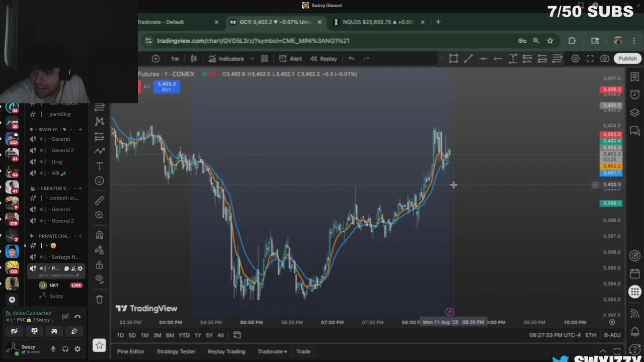Toggle lock all drawings padlock icon
Image resolution: width=644 pixels, height=362 pixels.
click(x=99, y=265)
